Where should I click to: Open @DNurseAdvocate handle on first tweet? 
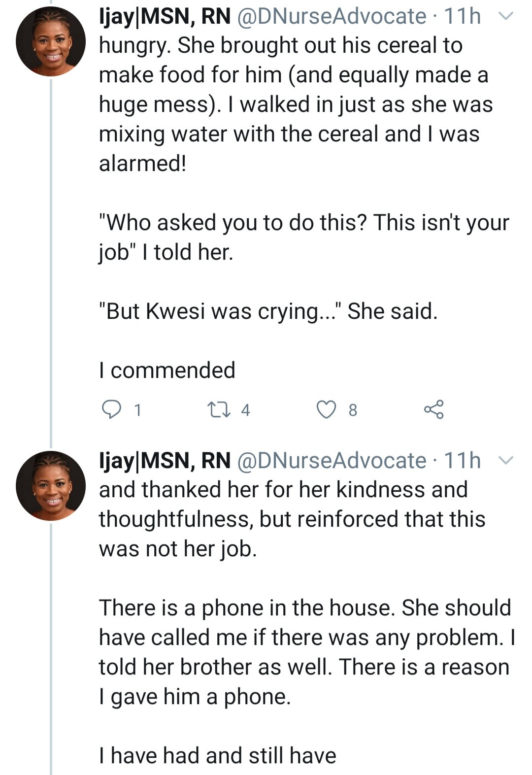click(x=332, y=17)
